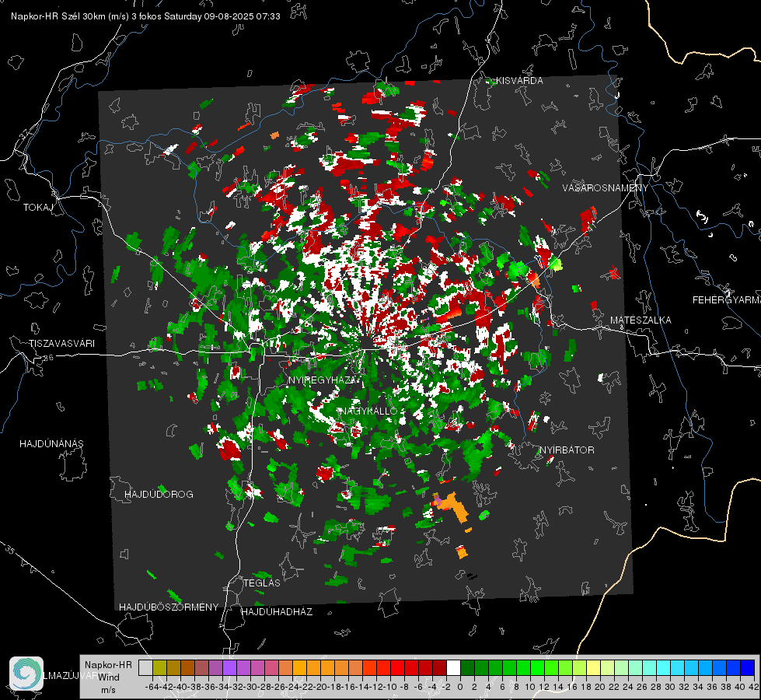The width and height of the screenshot is (761, 700).
Task: Click the 'm/s' unit label in legend
Action: point(108,690)
